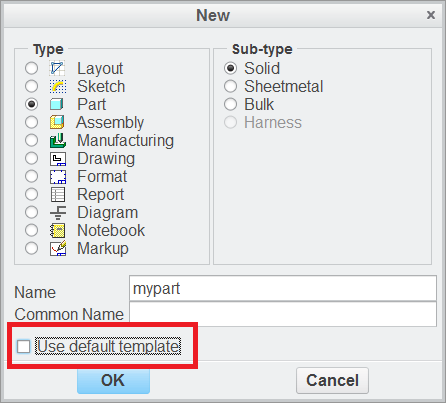446x403 pixels.
Task: Click the Markup type icon
Action: [58, 248]
